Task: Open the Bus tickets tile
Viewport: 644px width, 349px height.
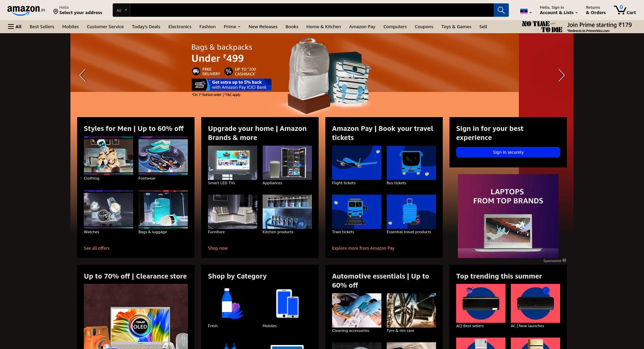Action: pyautogui.click(x=411, y=163)
